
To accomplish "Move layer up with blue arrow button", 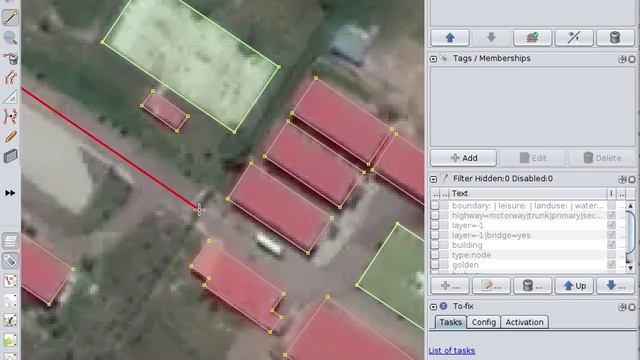I will coord(450,38).
